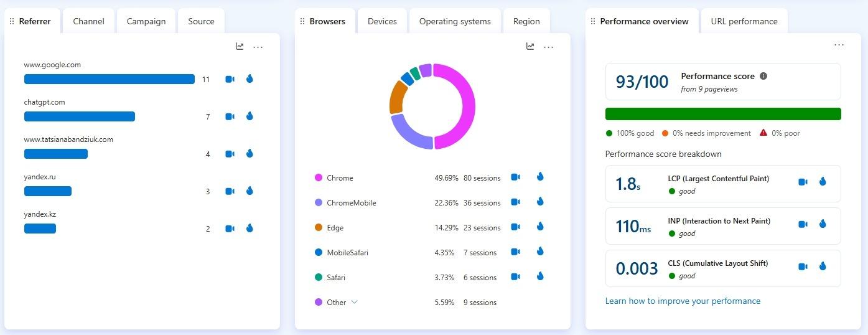The height and width of the screenshot is (335, 868).
Task: View heatmaps for chatgpt.com referrer
Action: (x=250, y=116)
